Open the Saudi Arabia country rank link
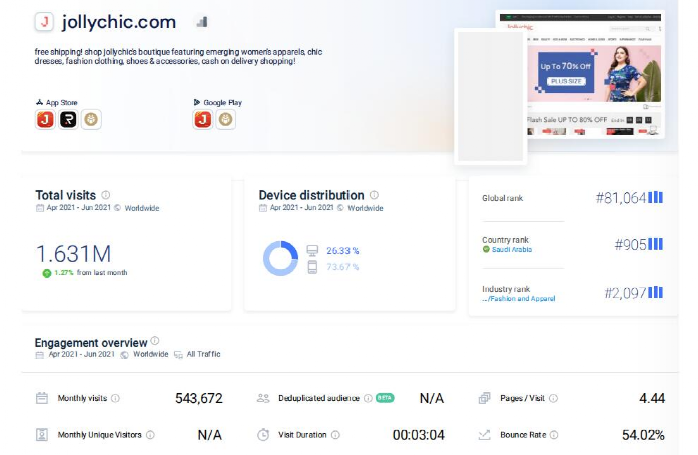Screen dimensions: 698x455 512,249
